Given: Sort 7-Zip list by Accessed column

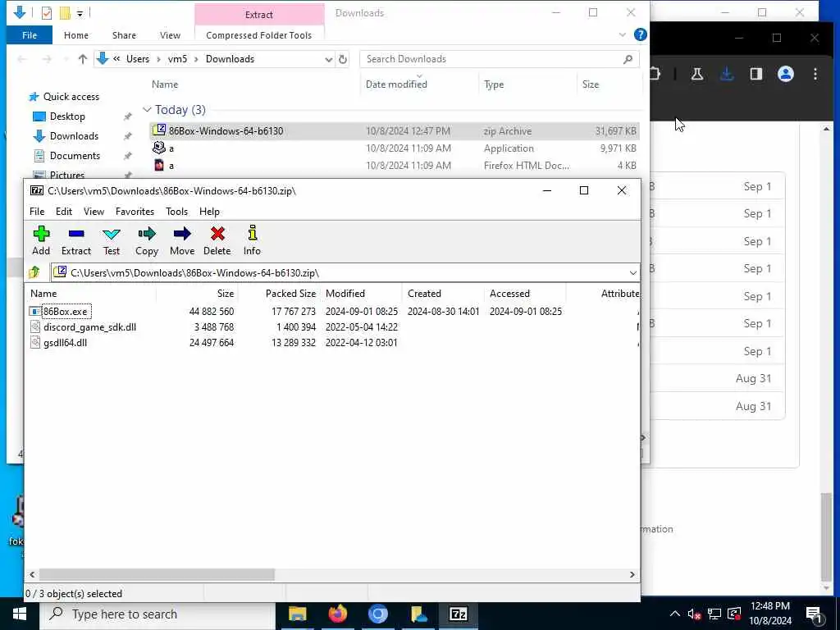Looking at the screenshot, I should pos(525,294).
